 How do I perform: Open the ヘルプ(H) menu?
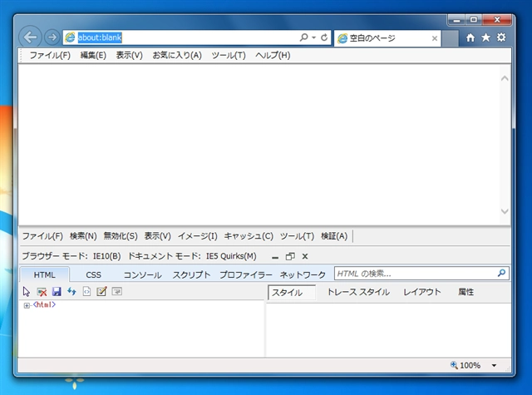[x=273, y=56]
